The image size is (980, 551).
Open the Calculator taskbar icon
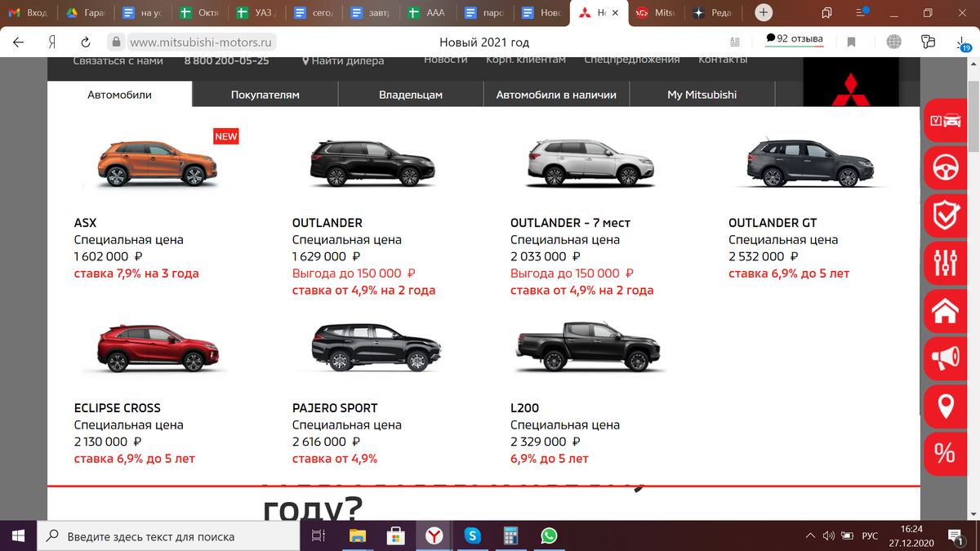[x=511, y=535]
